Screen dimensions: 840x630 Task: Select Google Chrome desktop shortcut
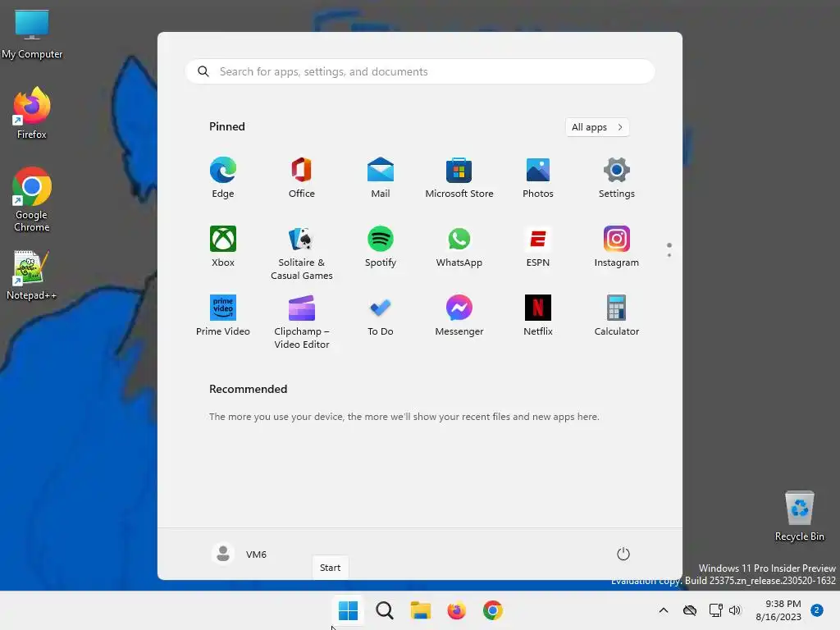click(x=32, y=199)
